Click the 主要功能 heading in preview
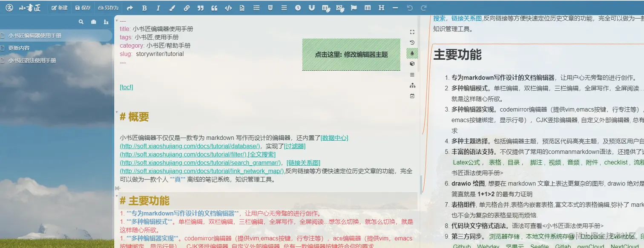Viewport: 644px width, 248px height. [457, 55]
